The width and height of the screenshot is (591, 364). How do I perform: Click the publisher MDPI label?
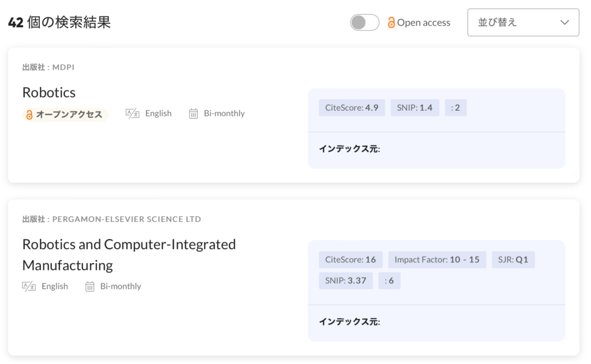48,67
